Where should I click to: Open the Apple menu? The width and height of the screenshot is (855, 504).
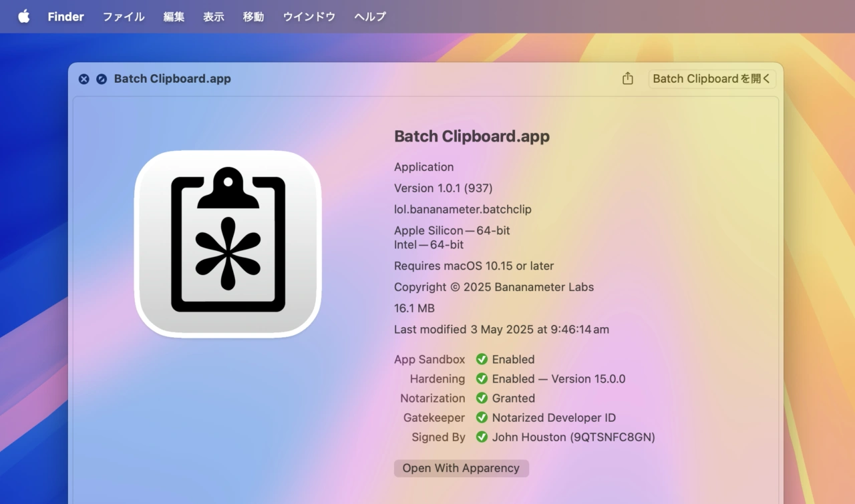tap(24, 17)
